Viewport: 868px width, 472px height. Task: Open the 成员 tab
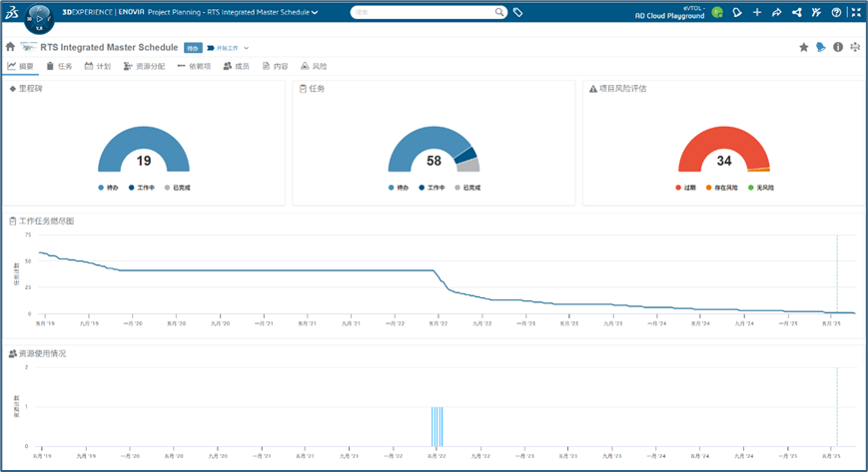237,67
